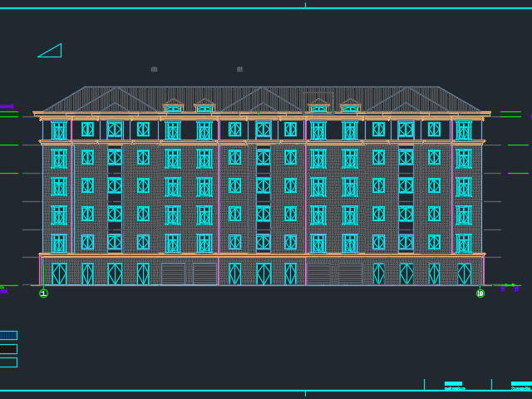Click the empty cyan-outlined legend box
This screenshot has height=399, width=532.
pos(7,362)
